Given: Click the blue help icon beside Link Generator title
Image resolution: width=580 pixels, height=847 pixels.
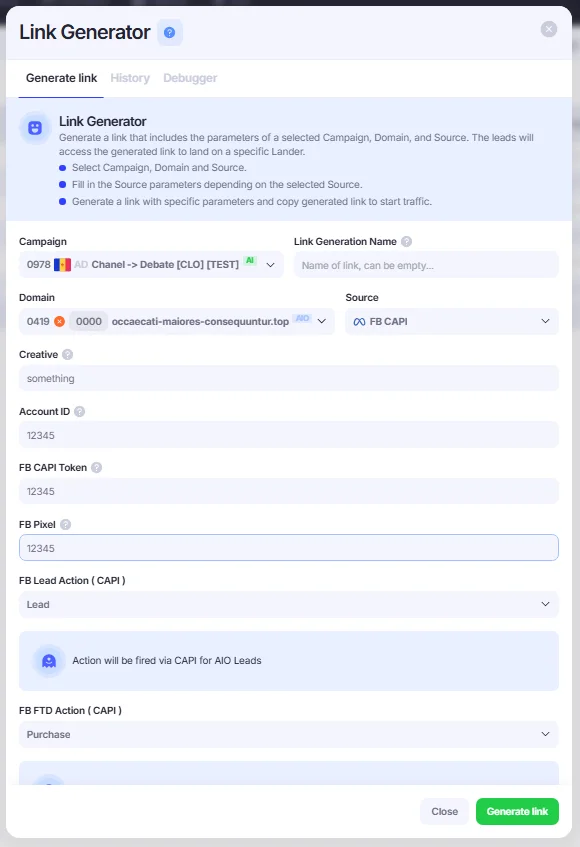Looking at the screenshot, I should [170, 32].
